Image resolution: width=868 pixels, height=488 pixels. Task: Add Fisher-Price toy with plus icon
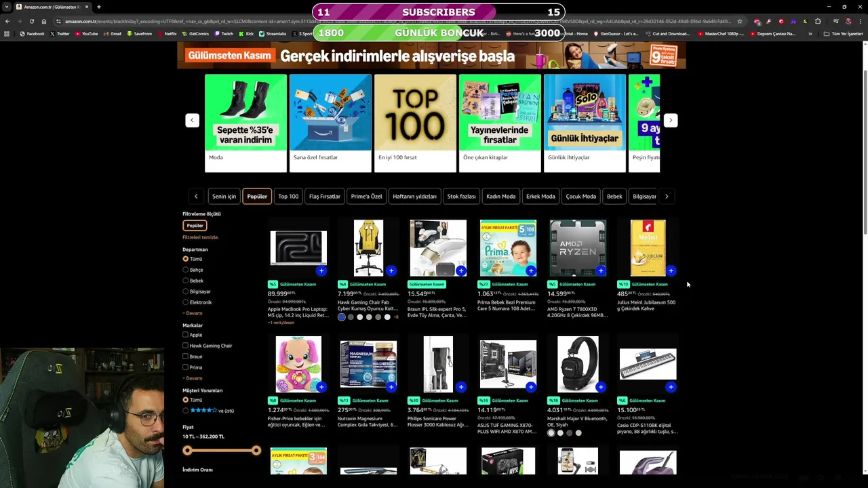tap(321, 387)
